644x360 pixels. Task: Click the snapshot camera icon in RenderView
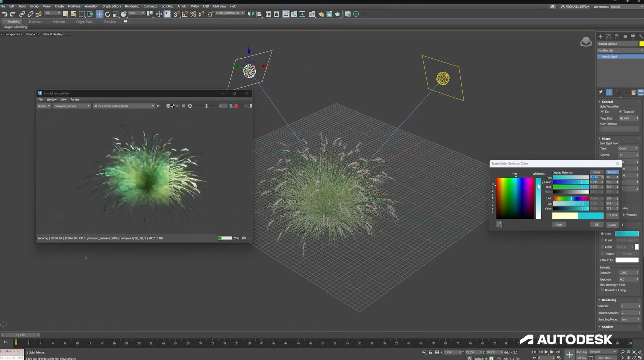[244, 238]
